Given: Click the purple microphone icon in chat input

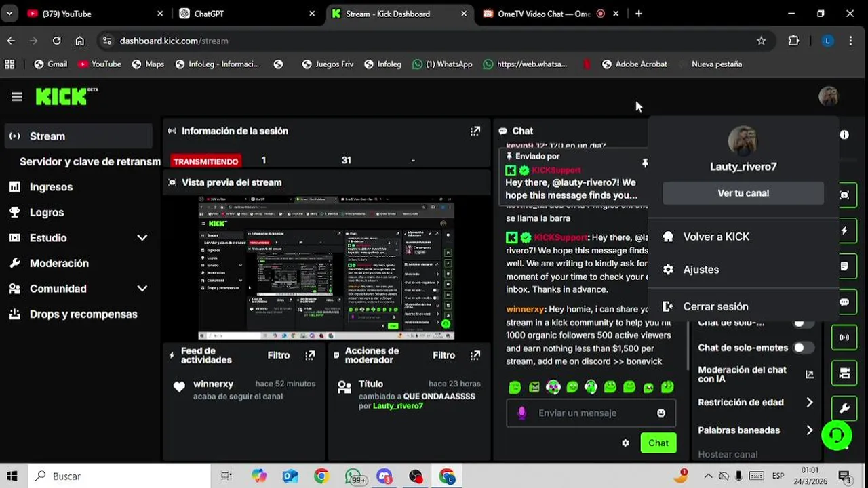Looking at the screenshot, I should [521, 413].
